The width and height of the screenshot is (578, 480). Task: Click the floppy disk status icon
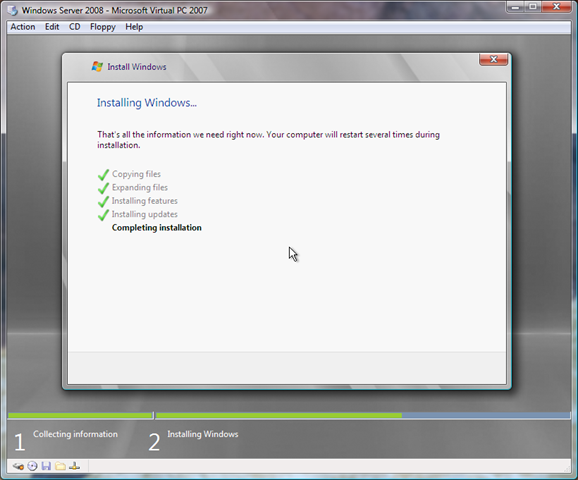tap(46, 466)
